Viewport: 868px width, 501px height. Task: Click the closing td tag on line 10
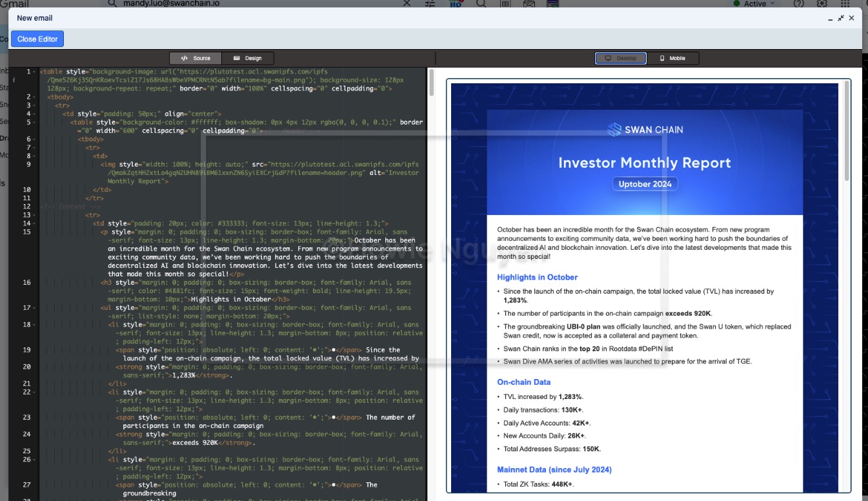pos(103,190)
